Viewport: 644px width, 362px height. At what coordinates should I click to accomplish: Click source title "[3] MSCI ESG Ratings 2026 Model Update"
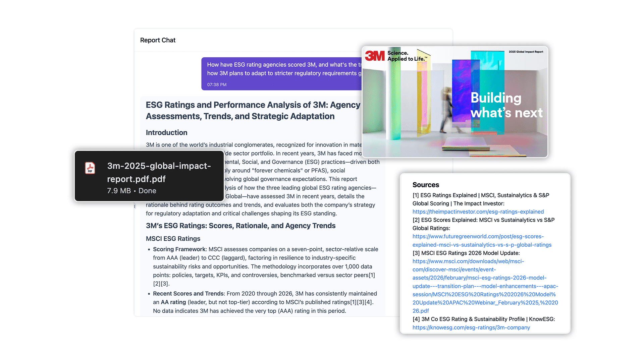click(466, 253)
